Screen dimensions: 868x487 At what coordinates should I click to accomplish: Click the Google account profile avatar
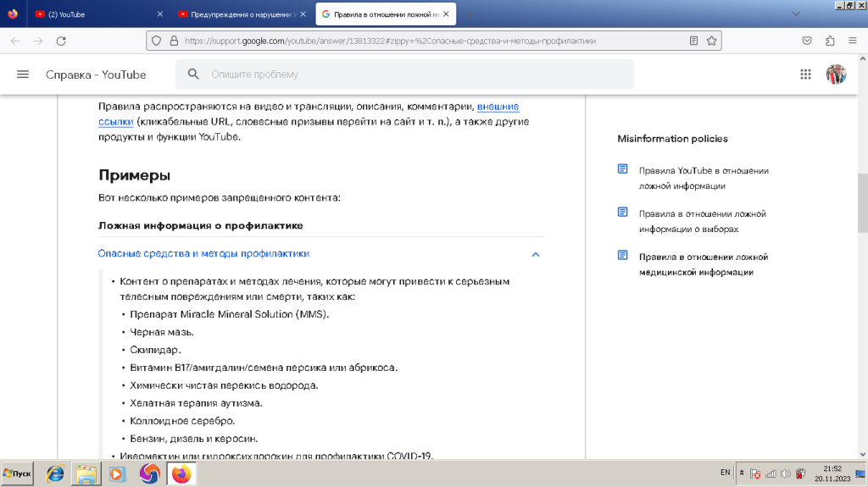tap(836, 75)
